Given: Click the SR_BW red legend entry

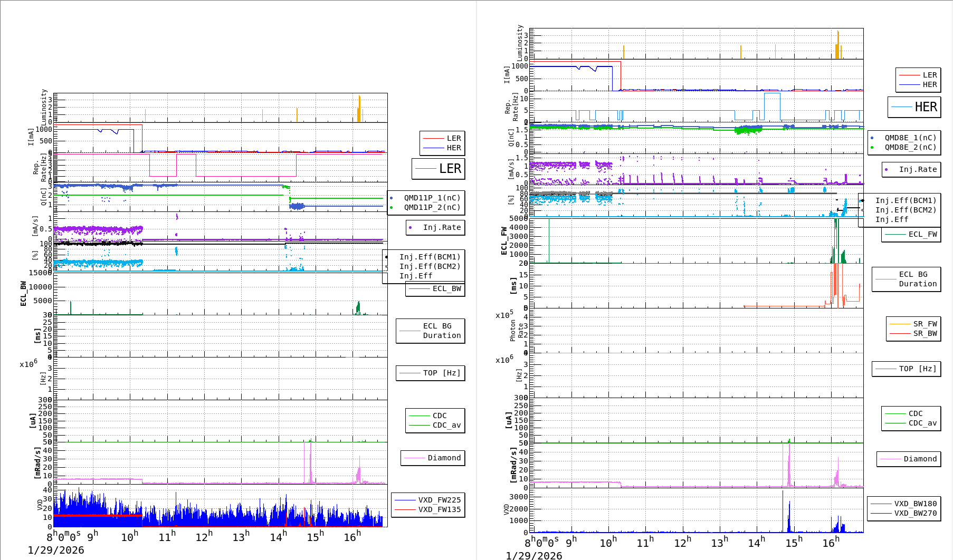Looking at the screenshot, I should click(x=925, y=333).
